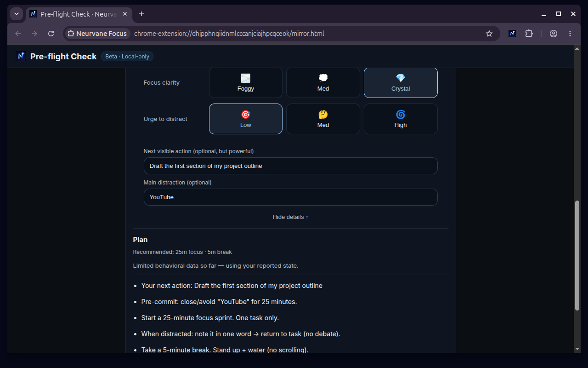
Task: Click the Neurvane extension icon in toolbar
Action: coord(512,34)
